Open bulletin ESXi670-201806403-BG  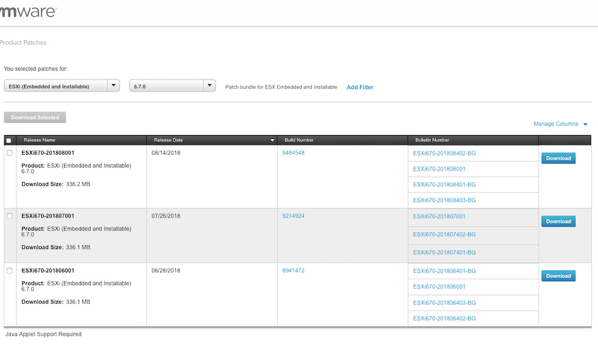[x=444, y=303]
